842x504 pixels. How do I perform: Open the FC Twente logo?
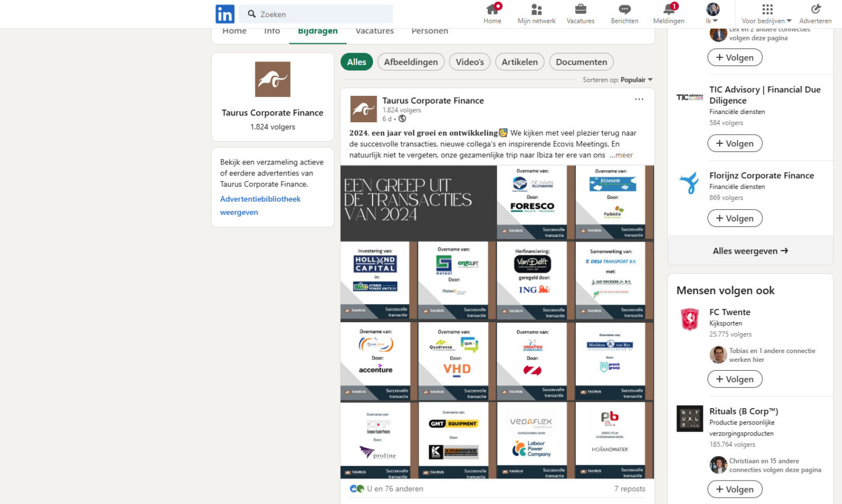(690, 319)
